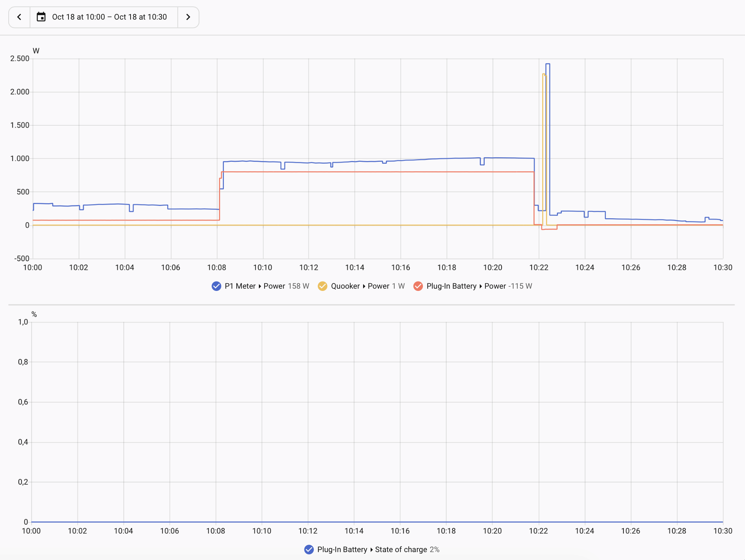Click the arrow beside P1 Meter legend
The height and width of the screenshot is (560, 745).
pos(260,286)
